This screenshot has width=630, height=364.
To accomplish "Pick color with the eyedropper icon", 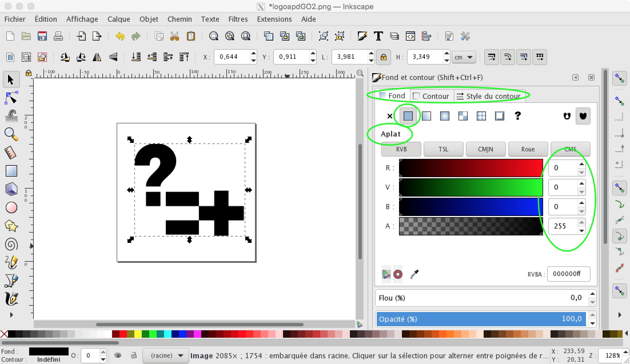I will 414,274.
